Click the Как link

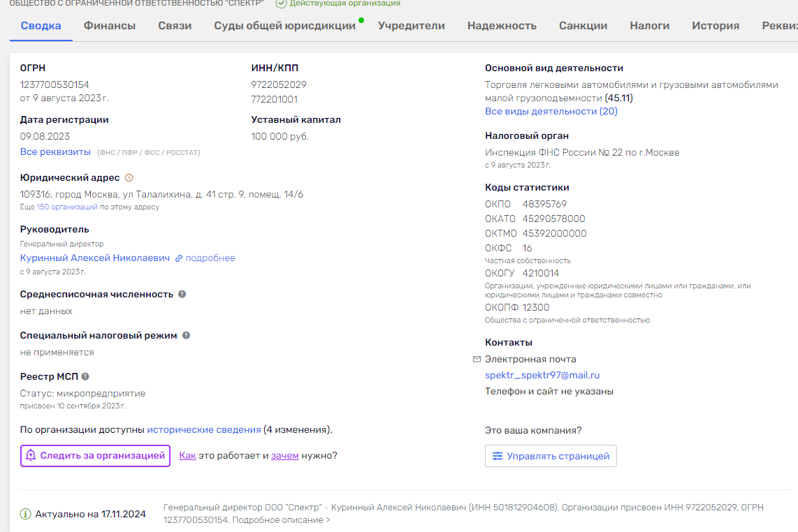tap(187, 455)
